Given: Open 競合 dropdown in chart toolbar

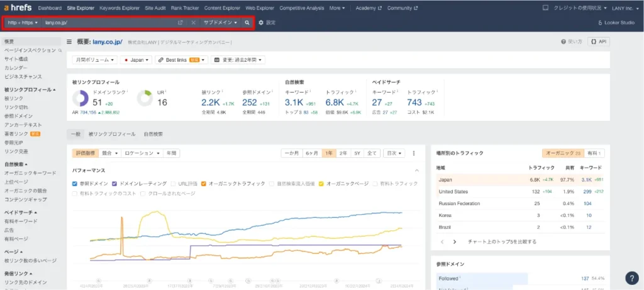Looking at the screenshot, I should click(x=110, y=153).
